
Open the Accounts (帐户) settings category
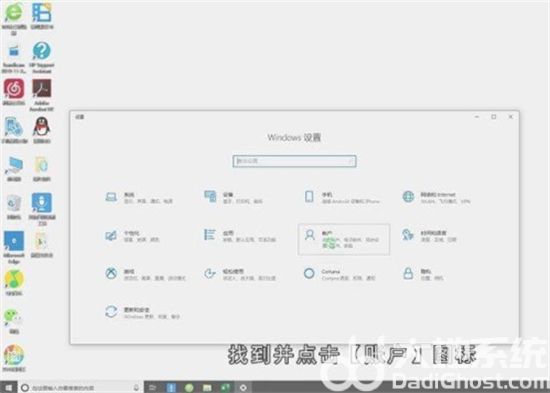(x=343, y=239)
